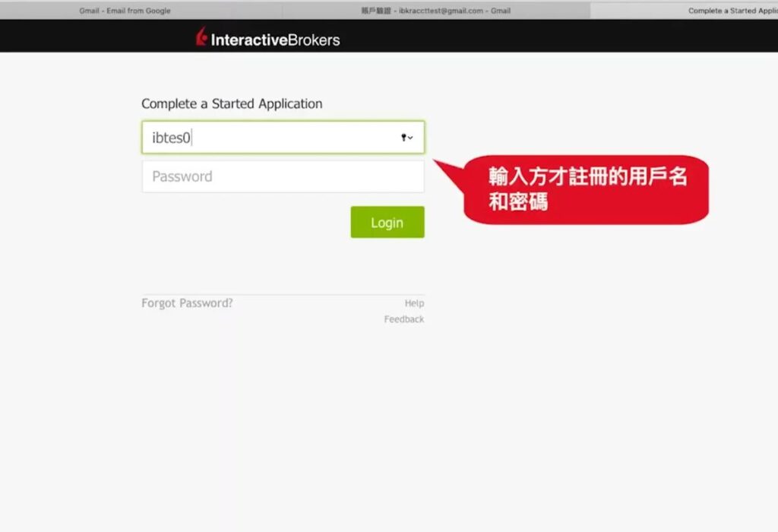Focus the username field containing ibtes0
This screenshot has width=778, height=532.
click(266, 138)
